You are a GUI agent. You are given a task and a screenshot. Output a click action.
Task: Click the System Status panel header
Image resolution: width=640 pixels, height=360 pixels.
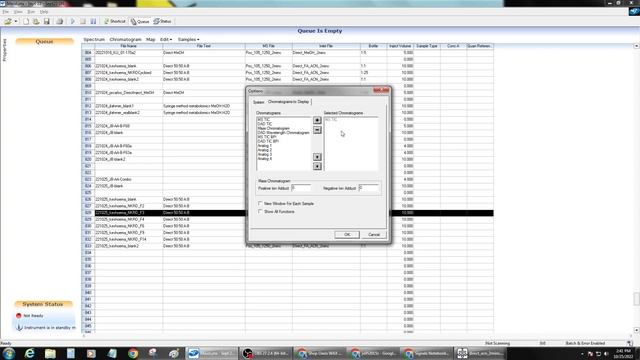43,304
